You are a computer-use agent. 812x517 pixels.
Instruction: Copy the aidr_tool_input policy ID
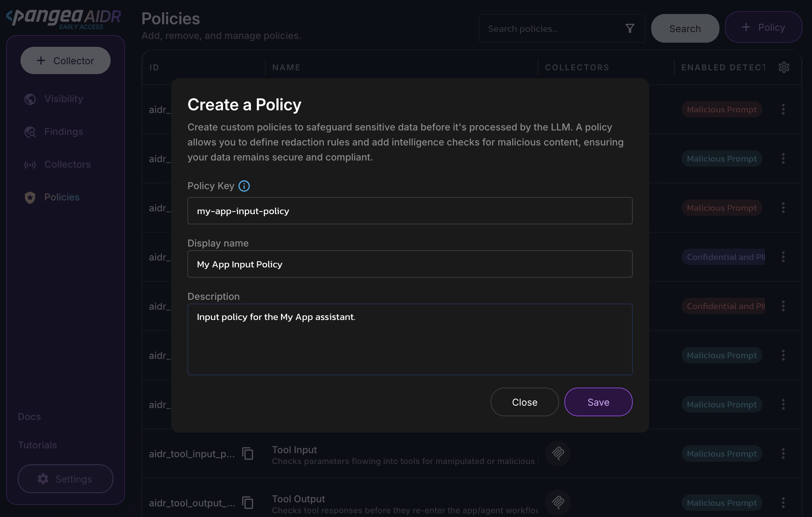point(248,453)
